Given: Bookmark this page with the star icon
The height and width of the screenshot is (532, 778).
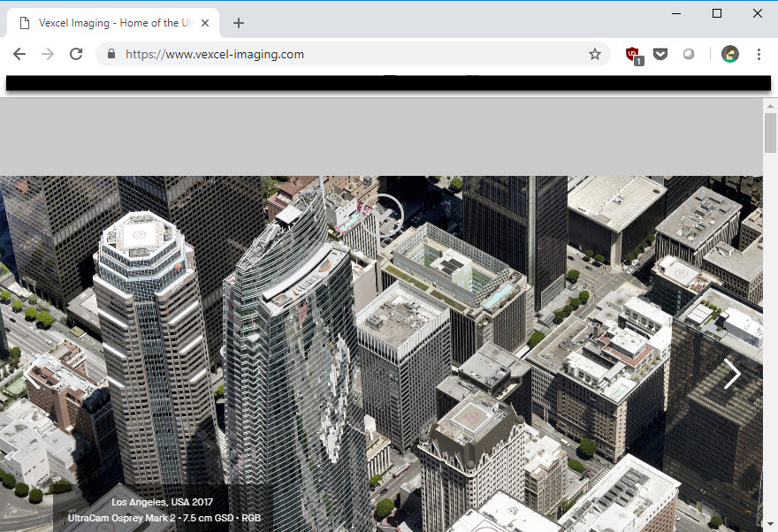Looking at the screenshot, I should pyautogui.click(x=594, y=54).
